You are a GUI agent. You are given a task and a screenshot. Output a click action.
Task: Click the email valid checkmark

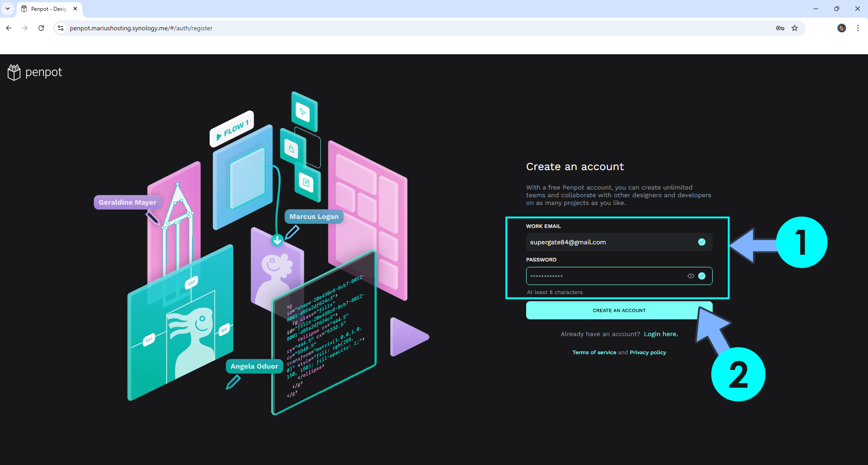coord(702,242)
